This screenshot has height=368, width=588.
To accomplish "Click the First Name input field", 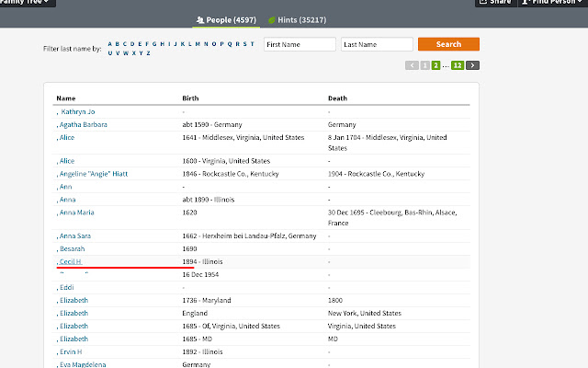I will point(299,44).
